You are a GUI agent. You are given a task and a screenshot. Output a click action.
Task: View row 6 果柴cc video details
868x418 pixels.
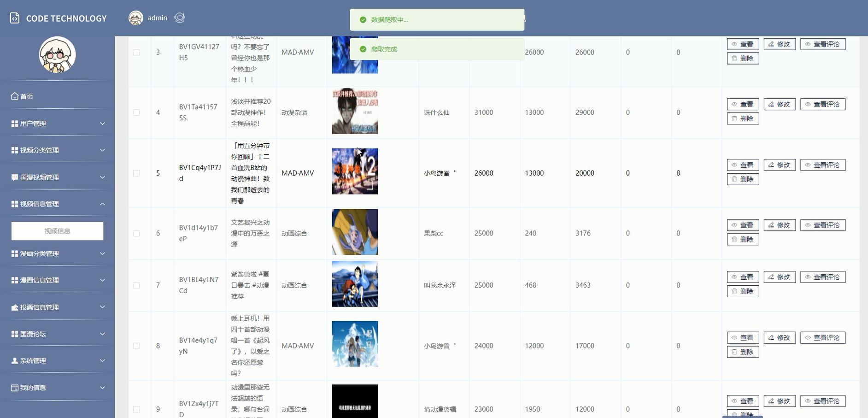coord(743,225)
